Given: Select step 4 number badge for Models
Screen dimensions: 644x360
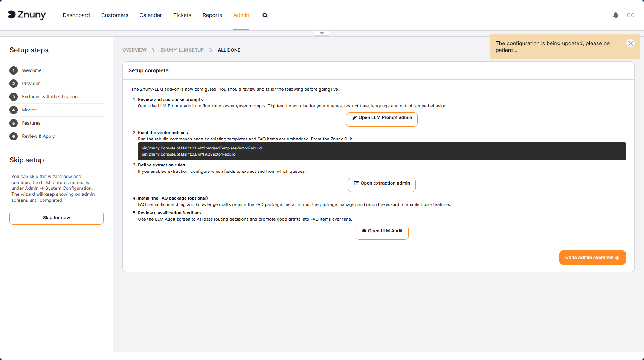Looking at the screenshot, I should point(14,110).
